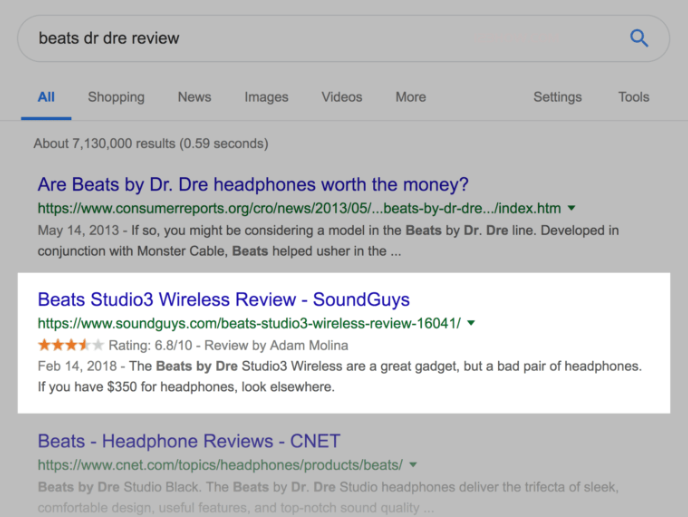Click inside the search query field
This screenshot has height=517, width=688.
(x=300, y=39)
